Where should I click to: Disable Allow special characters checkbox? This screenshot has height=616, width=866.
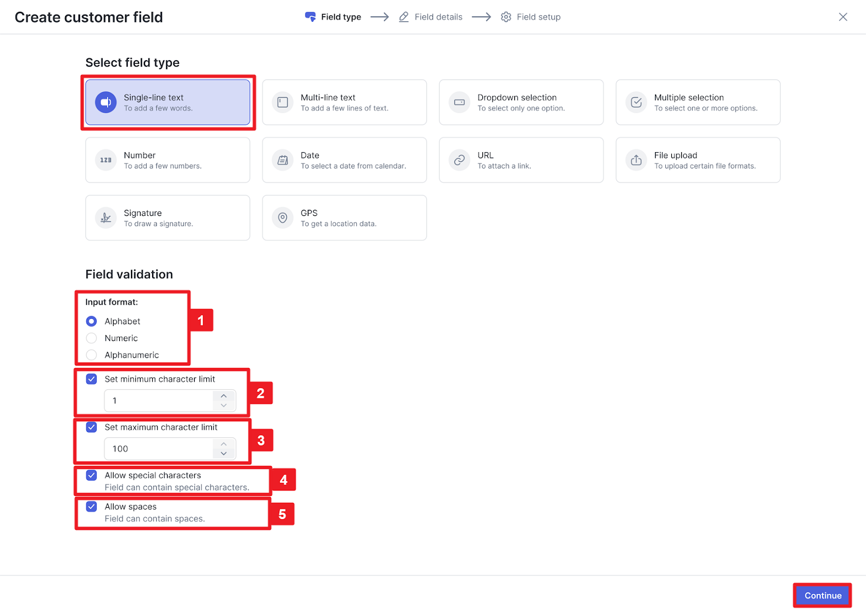tap(91, 475)
